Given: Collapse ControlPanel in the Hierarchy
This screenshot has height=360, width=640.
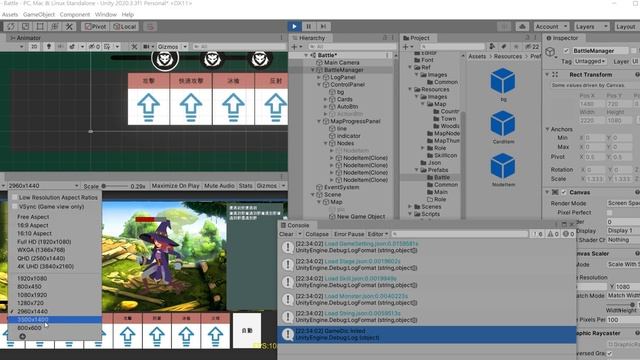Looking at the screenshot, I should 319,84.
